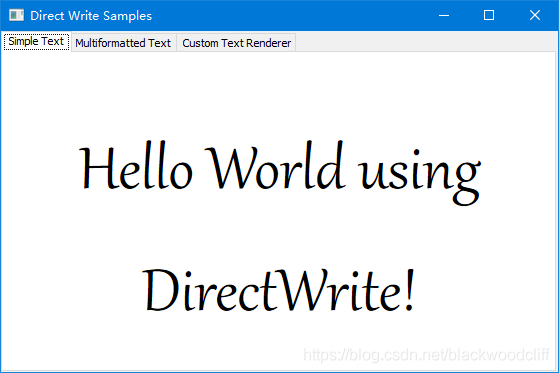
Task: Click the 'DirectWrite!' text line
Action: point(279,291)
